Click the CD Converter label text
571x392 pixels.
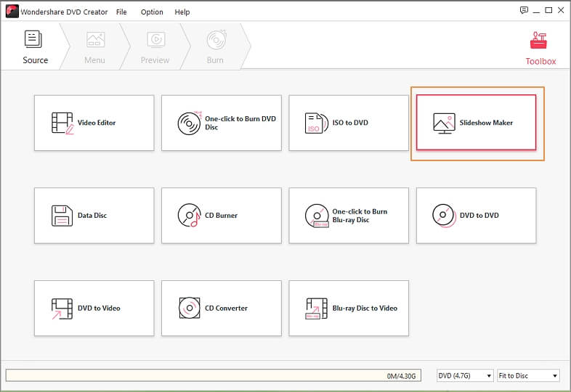point(226,308)
